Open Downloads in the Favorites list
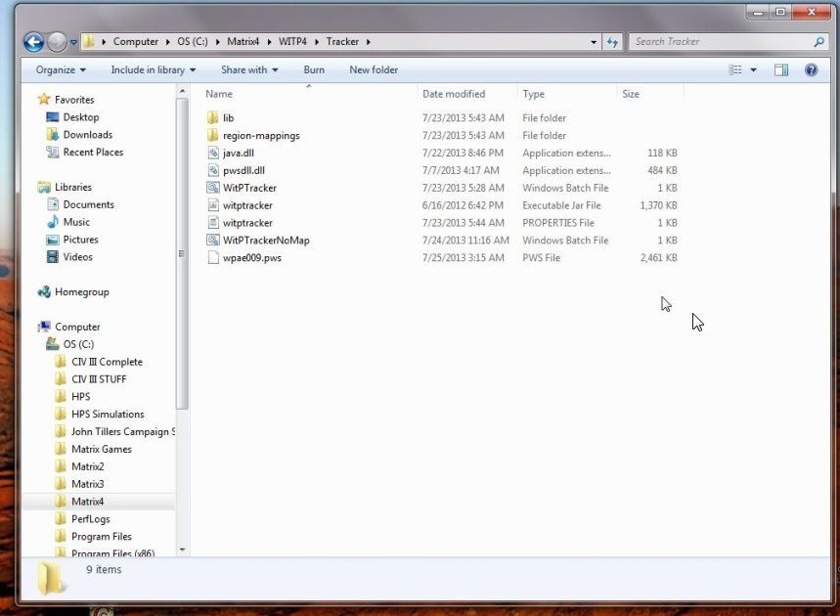840x616 pixels. [88, 135]
